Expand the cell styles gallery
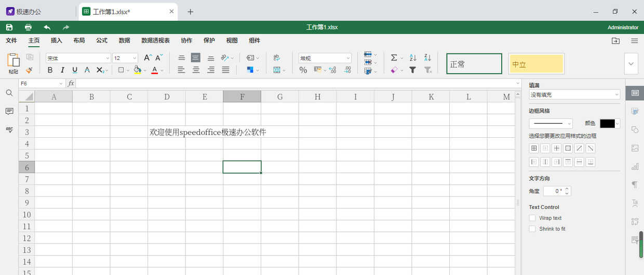The image size is (644, 275). [631, 63]
